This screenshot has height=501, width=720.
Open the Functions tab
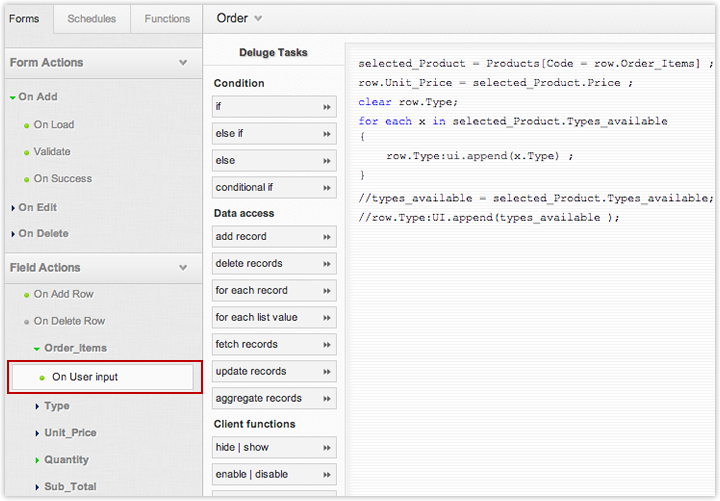[167, 18]
